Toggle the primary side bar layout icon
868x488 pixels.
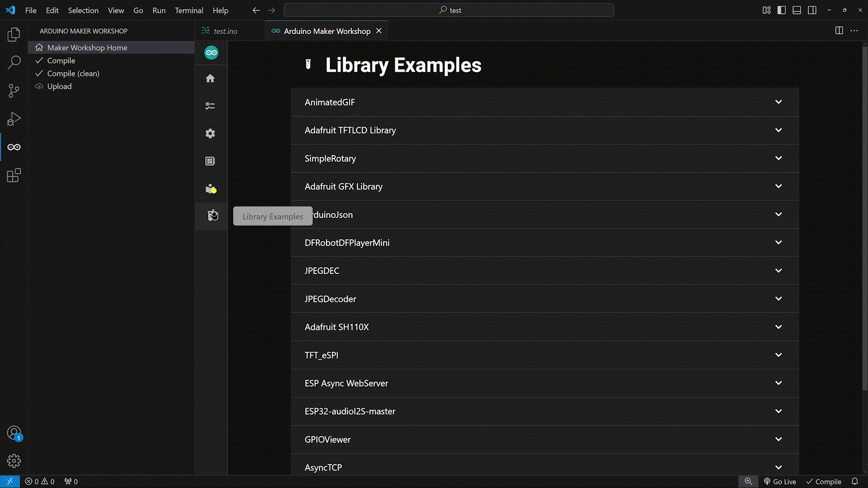(x=782, y=10)
